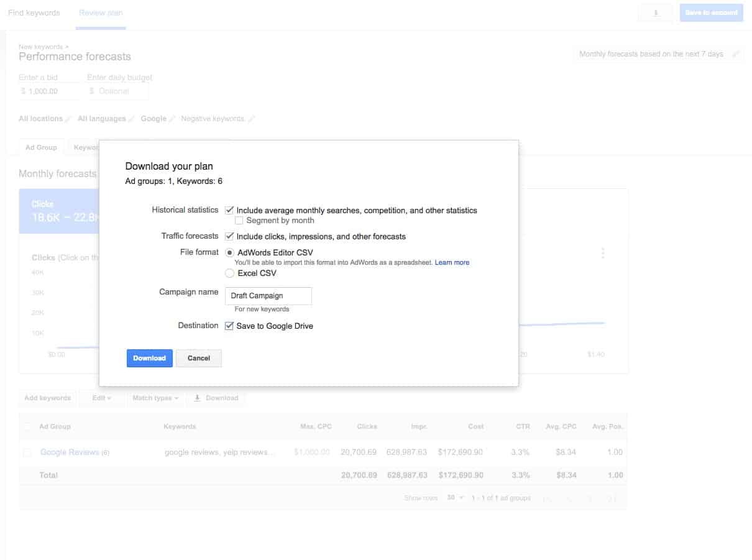This screenshot has width=752, height=560.
Task: Click the download icon in the top-right toolbar
Action: coord(656,12)
